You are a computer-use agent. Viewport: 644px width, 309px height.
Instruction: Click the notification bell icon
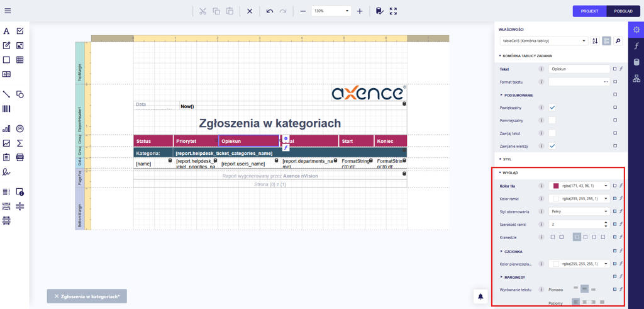pyautogui.click(x=480, y=296)
